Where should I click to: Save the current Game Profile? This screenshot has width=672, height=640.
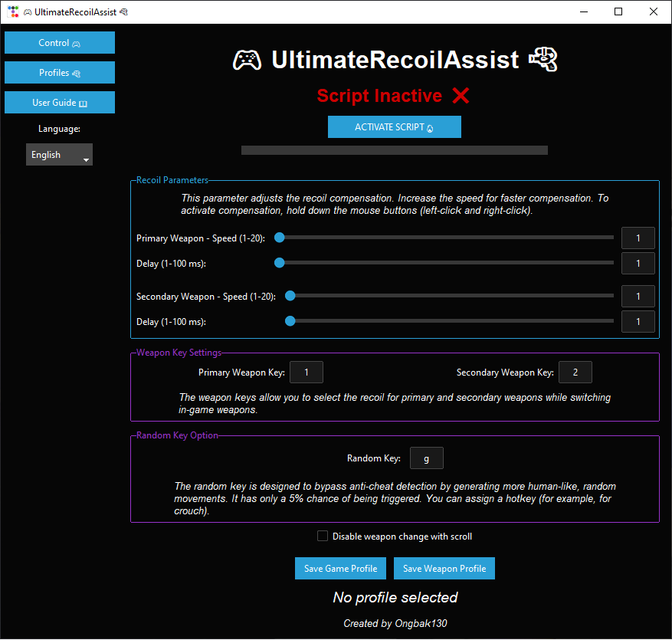click(x=340, y=568)
